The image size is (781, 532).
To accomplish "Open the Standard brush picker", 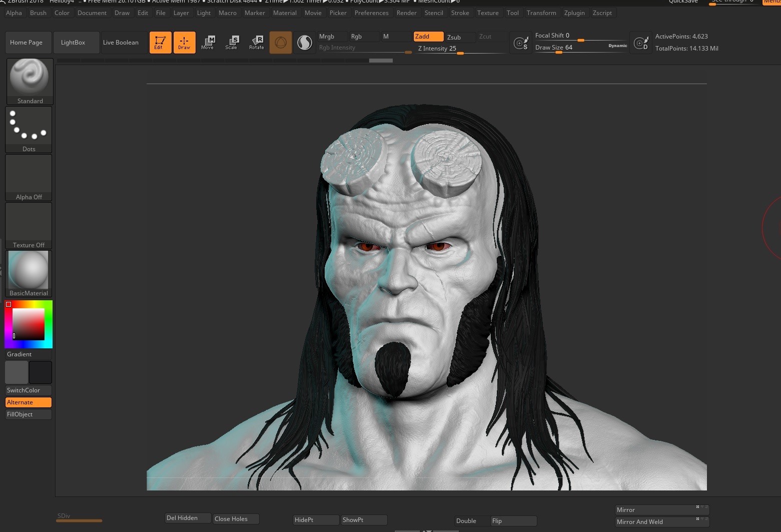I will click(30, 81).
